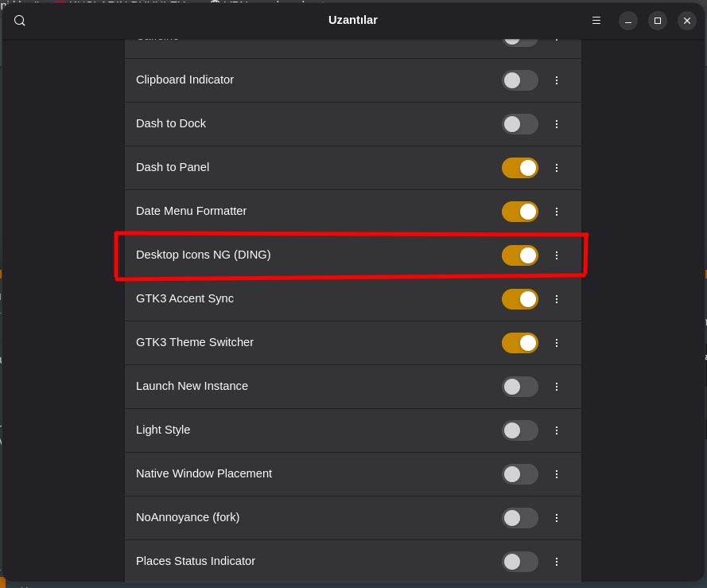The width and height of the screenshot is (707, 588).
Task: Maximize the Uzantılar window
Action: [658, 21]
